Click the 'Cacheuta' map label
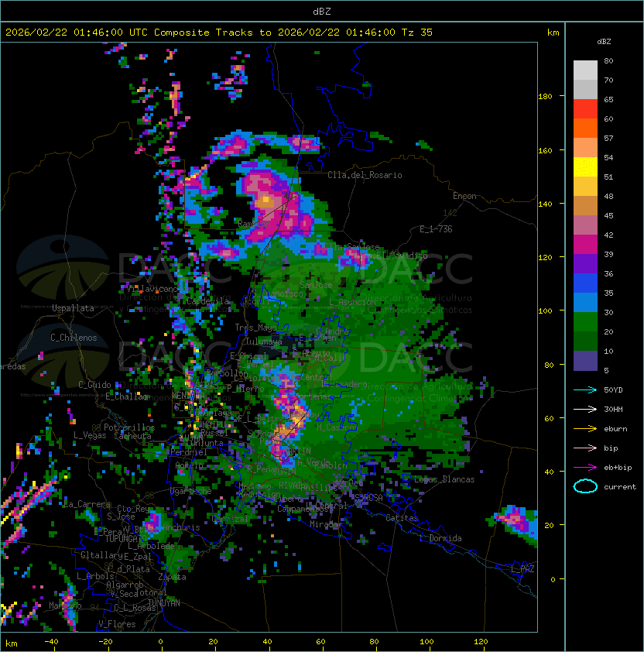This screenshot has height=652, width=644. click(x=132, y=436)
